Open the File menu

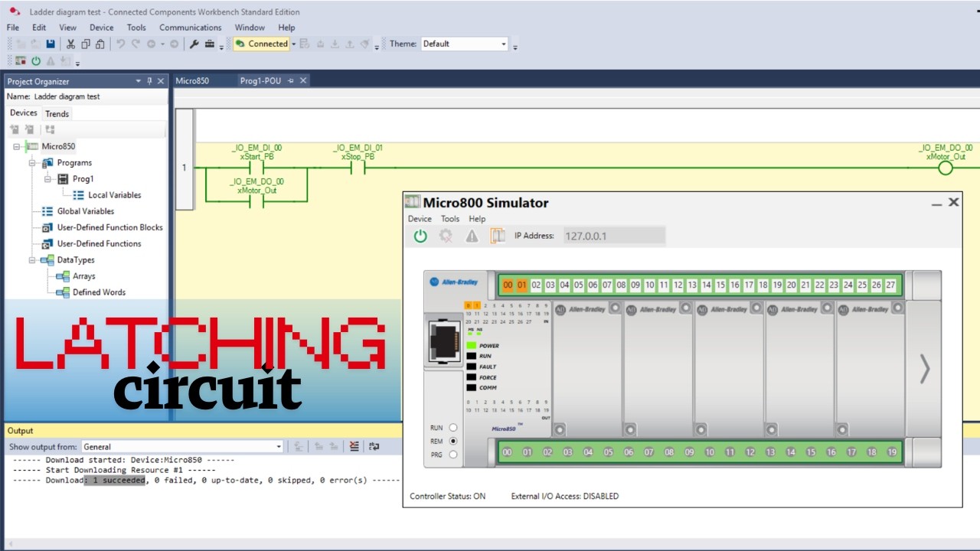click(x=13, y=28)
